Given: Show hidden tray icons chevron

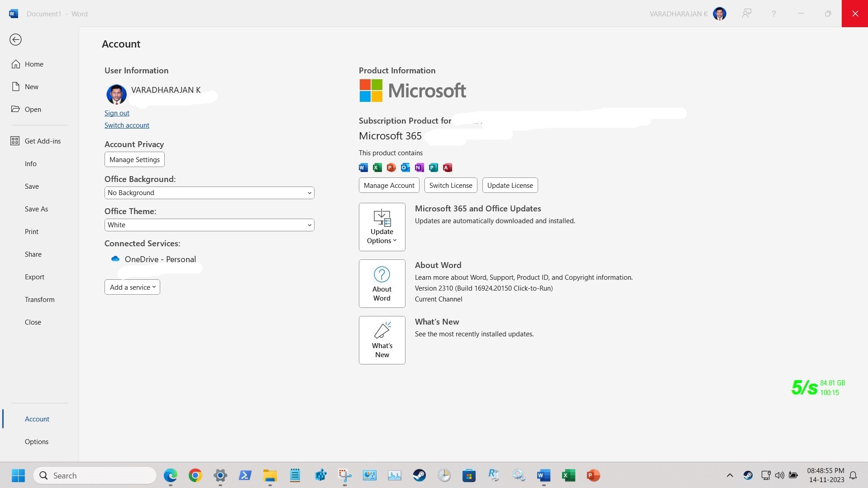Looking at the screenshot, I should click(x=730, y=476).
